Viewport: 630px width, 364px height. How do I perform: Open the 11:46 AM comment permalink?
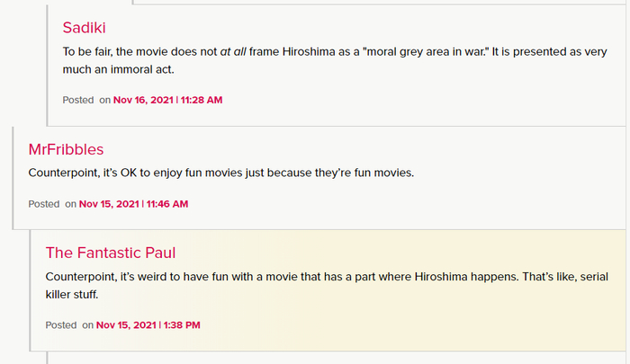click(166, 204)
